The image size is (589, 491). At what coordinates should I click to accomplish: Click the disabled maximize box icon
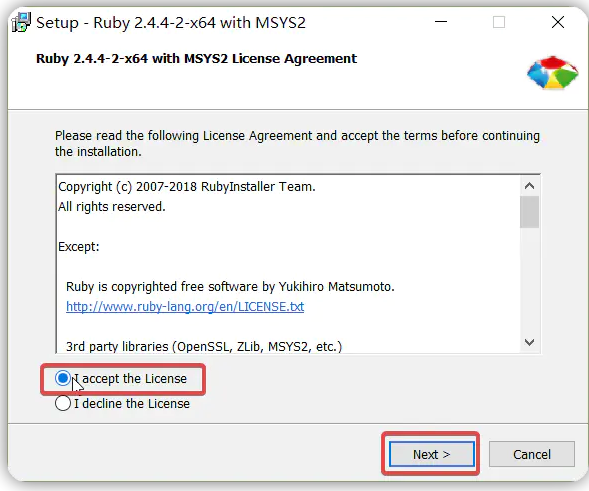[498, 22]
